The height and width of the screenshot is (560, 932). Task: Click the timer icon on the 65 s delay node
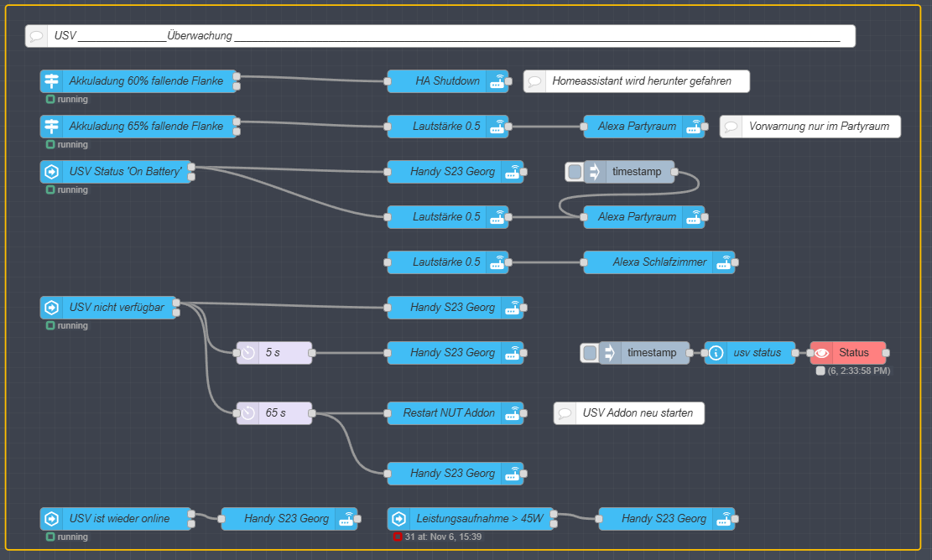click(247, 413)
